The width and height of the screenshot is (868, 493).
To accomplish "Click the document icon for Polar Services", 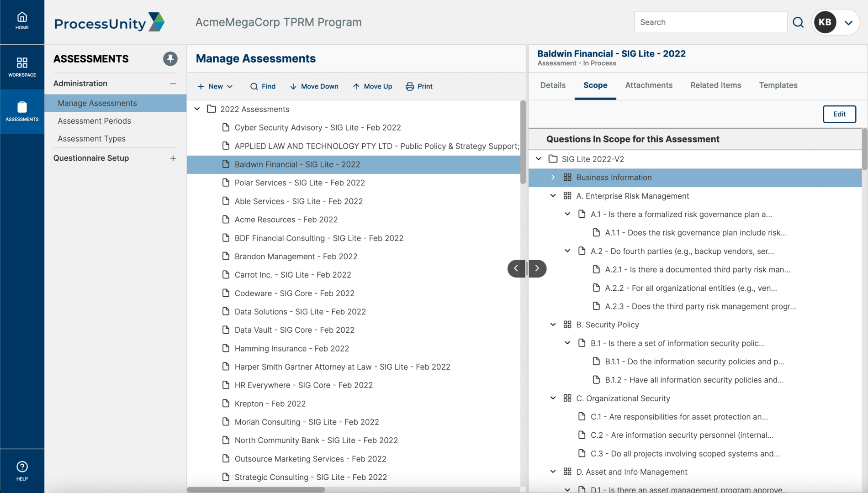I will coord(226,183).
